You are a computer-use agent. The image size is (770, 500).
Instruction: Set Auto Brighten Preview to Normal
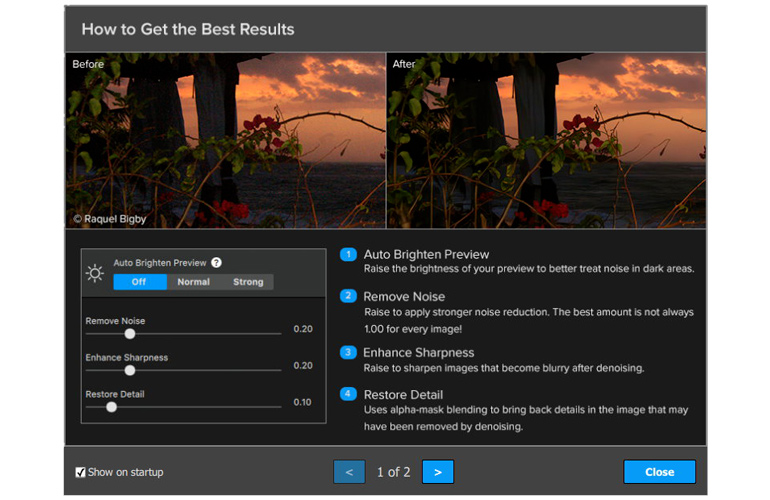tap(193, 282)
